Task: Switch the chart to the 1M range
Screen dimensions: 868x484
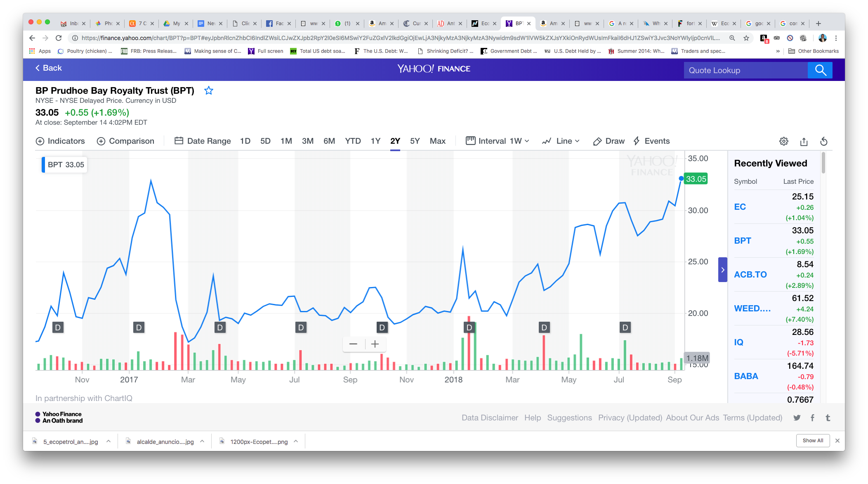Action: (x=286, y=141)
